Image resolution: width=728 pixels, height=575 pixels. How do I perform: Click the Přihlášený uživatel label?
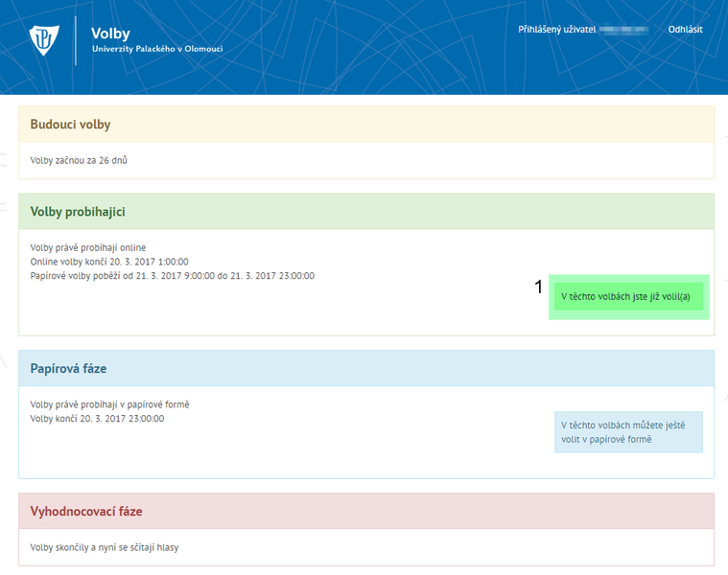tap(557, 30)
